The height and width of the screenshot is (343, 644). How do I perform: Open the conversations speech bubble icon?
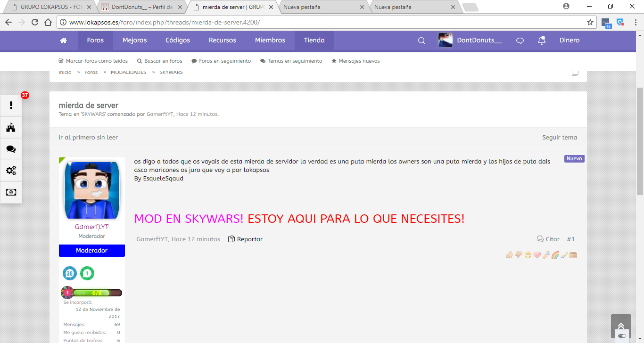click(x=520, y=41)
